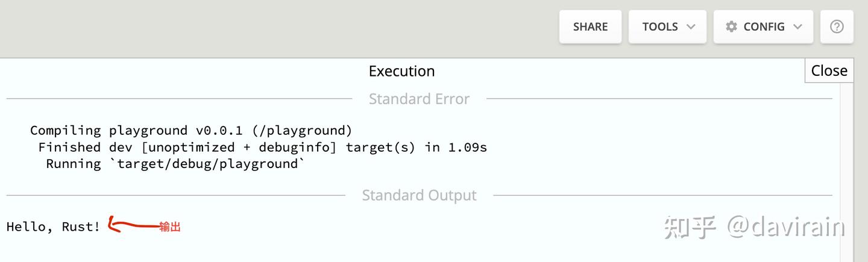Open the help question mark icon

pos(837,27)
